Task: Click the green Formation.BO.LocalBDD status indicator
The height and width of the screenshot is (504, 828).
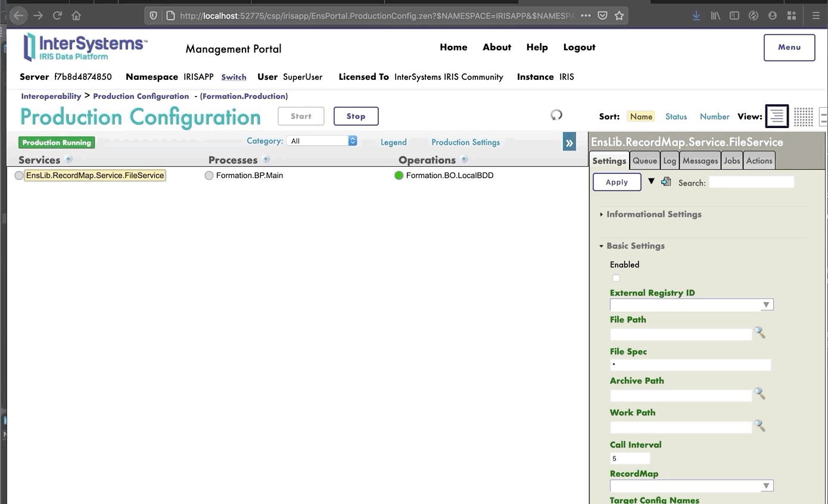Action: [399, 176]
